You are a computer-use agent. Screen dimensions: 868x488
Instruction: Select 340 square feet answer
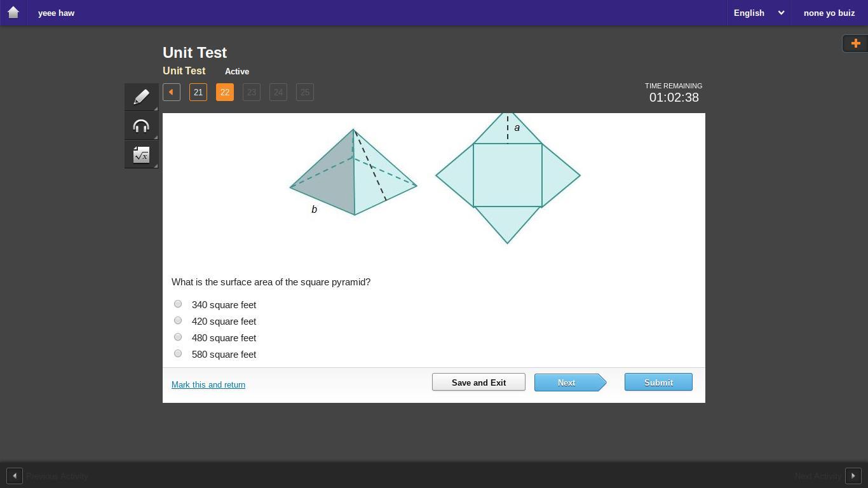[x=178, y=304]
